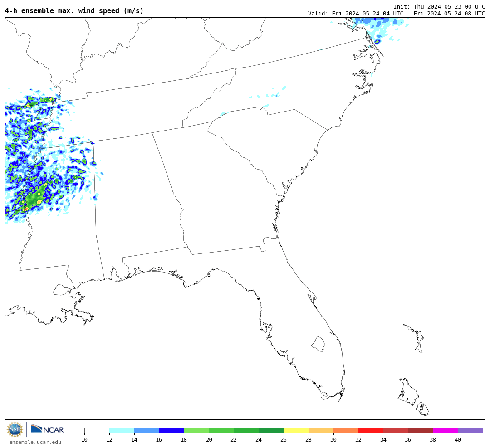Click the colorbar tick label '40'
This screenshot has height=448, width=490.
point(458,440)
